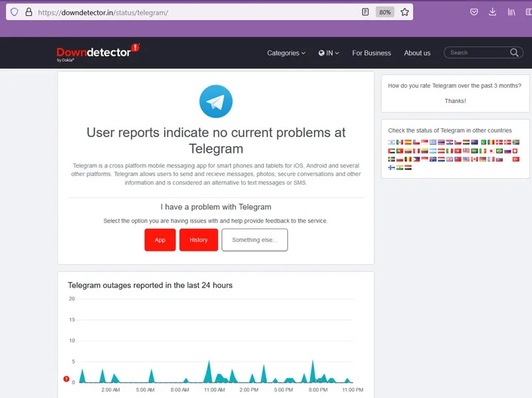The width and height of the screenshot is (532, 398).
Task: Save page to Pocket icon
Action: click(474, 12)
